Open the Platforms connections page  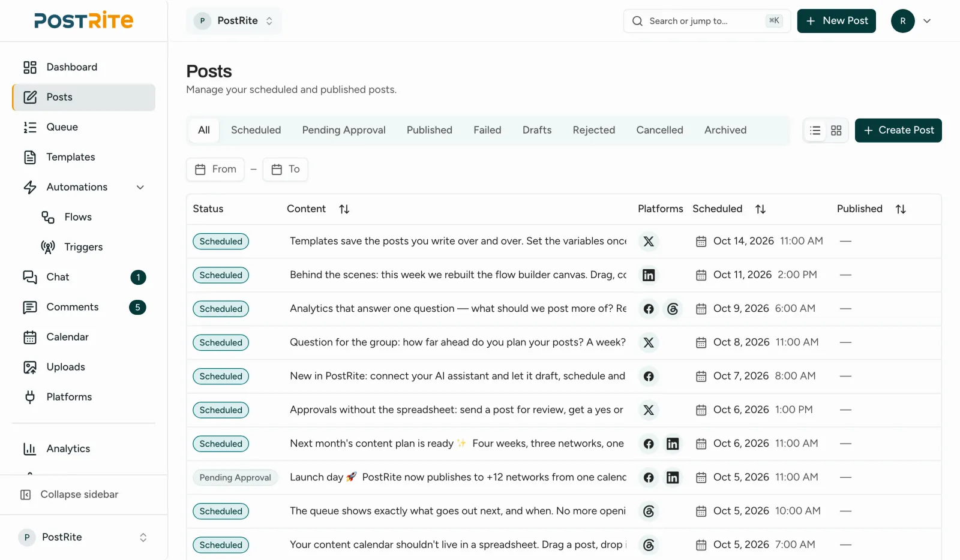click(83, 397)
